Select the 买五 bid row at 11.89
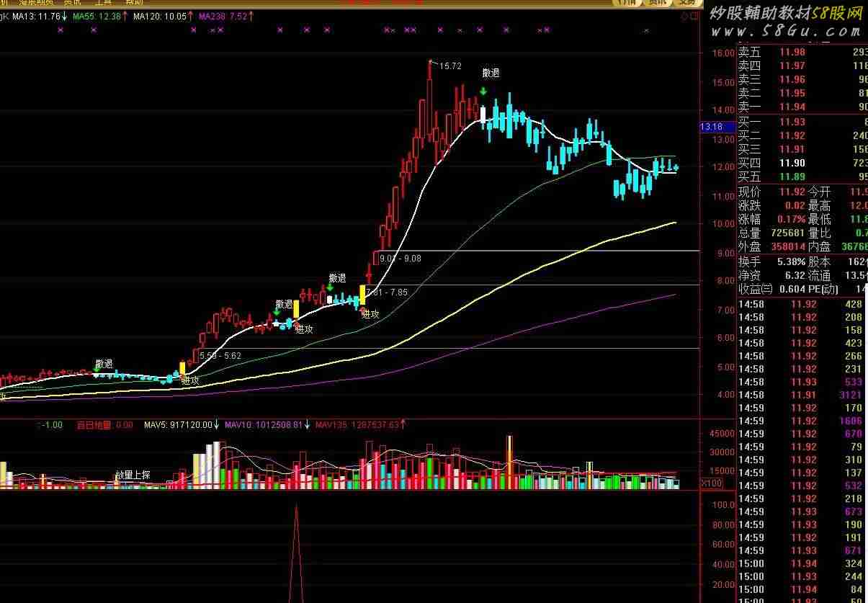 (x=802, y=177)
